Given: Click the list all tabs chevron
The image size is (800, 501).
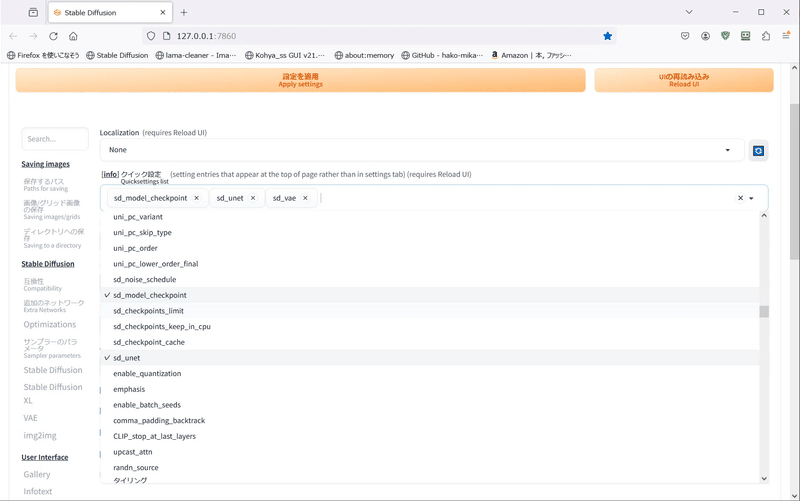Looking at the screenshot, I should click(689, 12).
